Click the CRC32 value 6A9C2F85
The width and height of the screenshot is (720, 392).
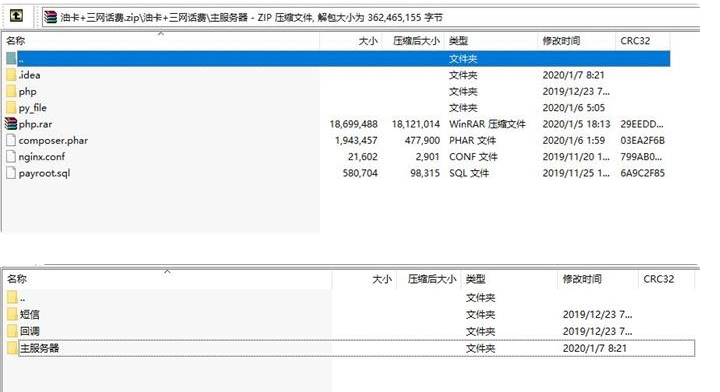(x=642, y=173)
